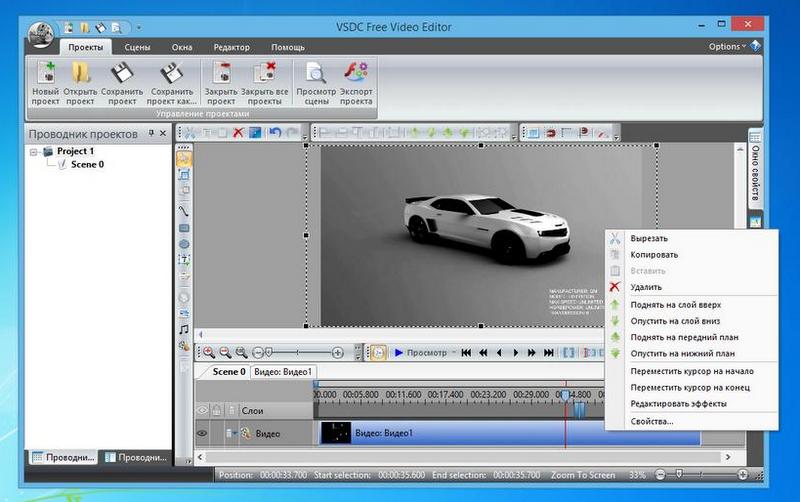The width and height of the screenshot is (800, 502).
Task: Expand the alignment toolbar overflow arrow
Action: tap(513, 135)
